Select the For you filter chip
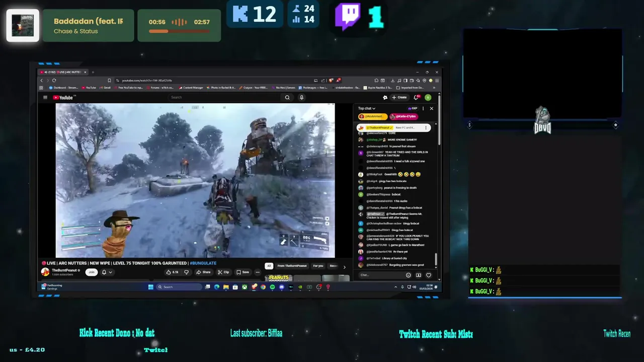Image resolution: width=644 pixels, height=362 pixels. coord(318,266)
